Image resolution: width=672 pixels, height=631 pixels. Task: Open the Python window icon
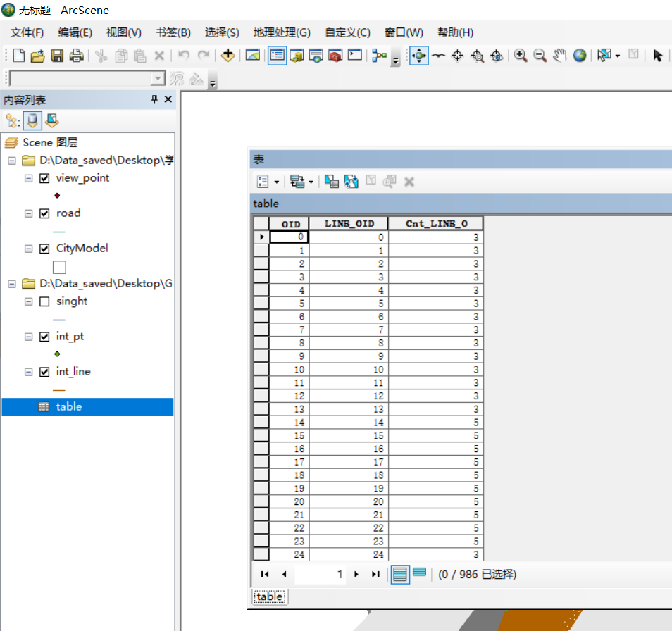point(355,56)
